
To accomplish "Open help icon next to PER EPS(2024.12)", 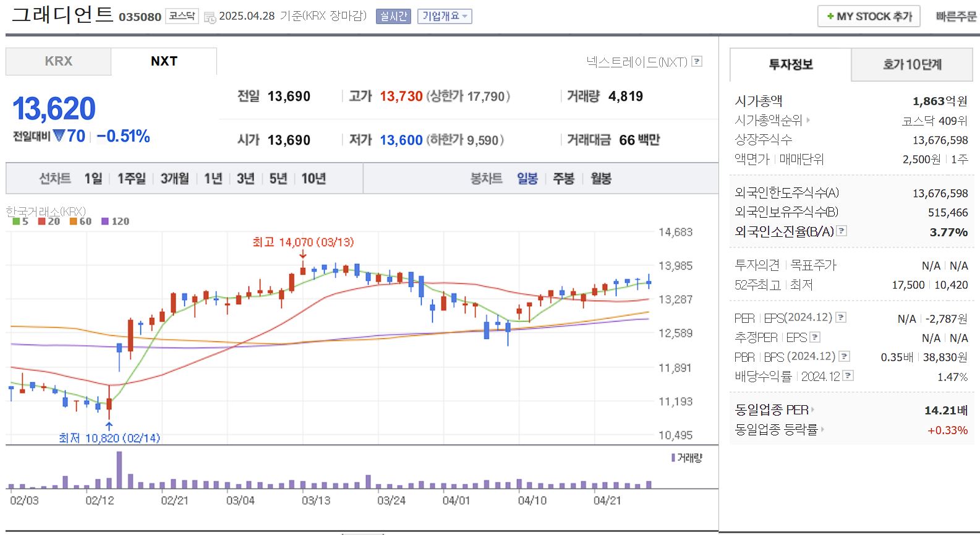I will click(x=841, y=317).
